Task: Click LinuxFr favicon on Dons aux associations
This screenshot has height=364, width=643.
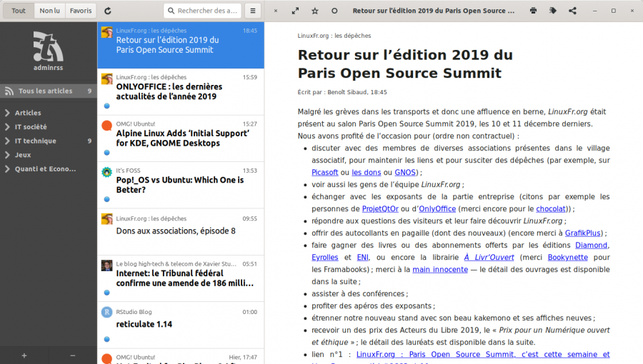Action: point(107,219)
